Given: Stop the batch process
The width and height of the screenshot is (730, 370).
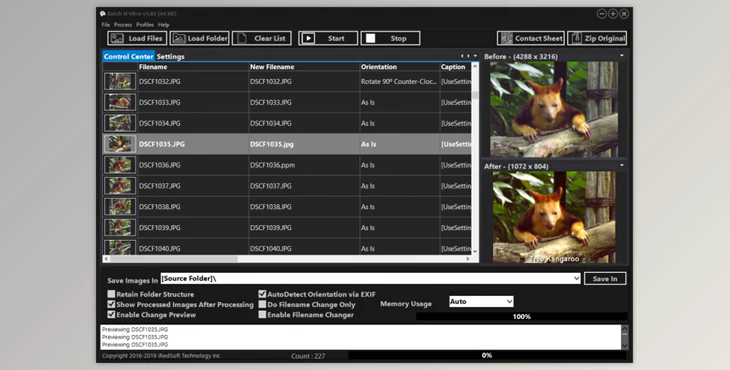Looking at the screenshot, I should pos(390,38).
